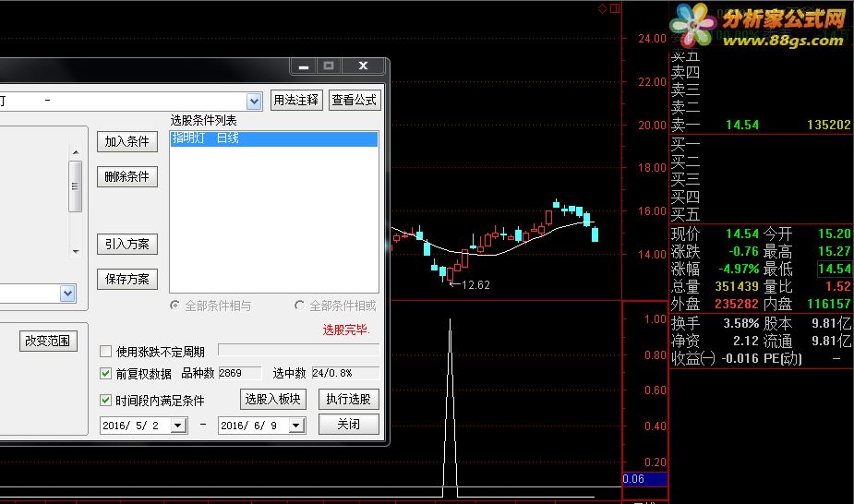Click the 12.62 low price label
The height and width of the screenshot is (504, 854).
coord(475,285)
